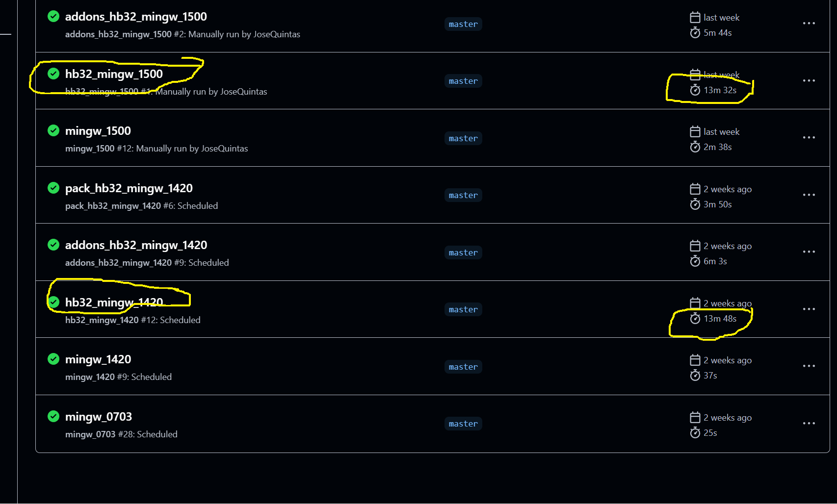
Task: Click success icon next to addons_hb32_mingw_1420
Action: [x=53, y=245]
